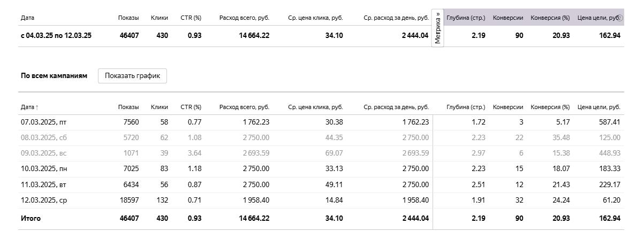Select the 12.03.2025, ср date row
644x247 pixels.
tap(43, 200)
